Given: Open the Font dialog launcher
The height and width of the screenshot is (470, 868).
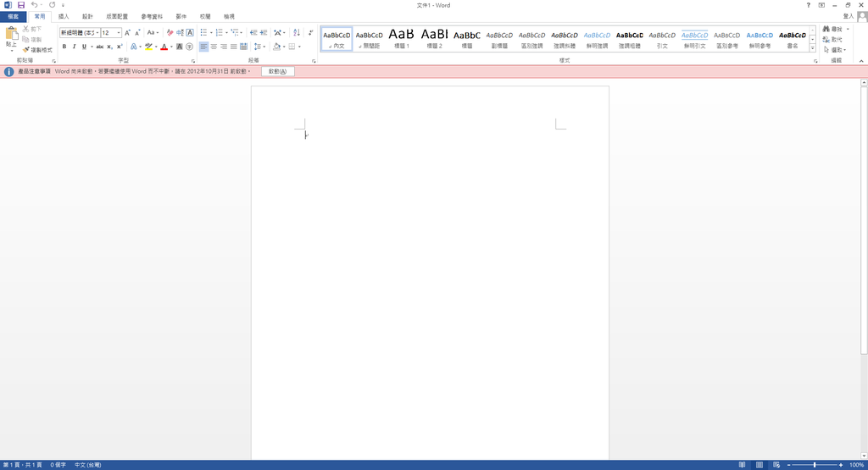Looking at the screenshot, I should [193, 61].
